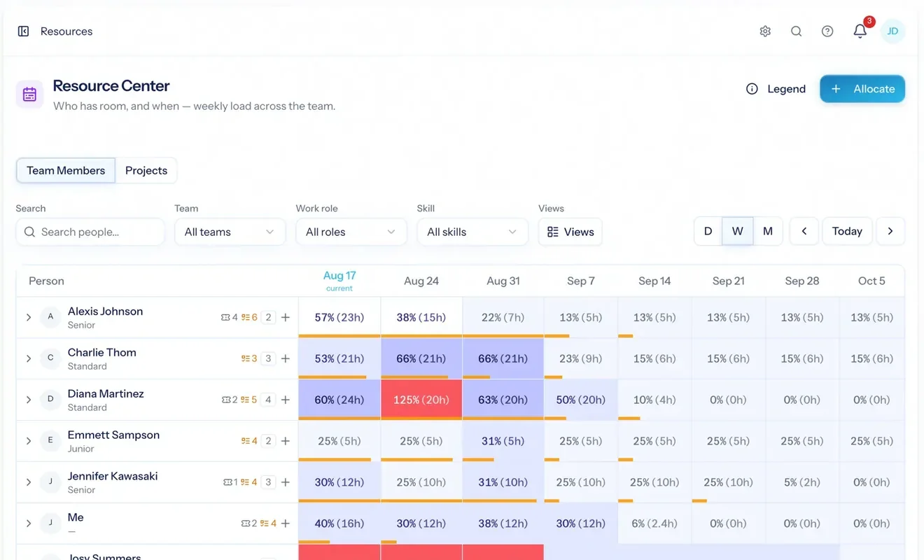The image size is (924, 560).
Task: Open notifications bell with 3 badge
Action: pos(860,31)
